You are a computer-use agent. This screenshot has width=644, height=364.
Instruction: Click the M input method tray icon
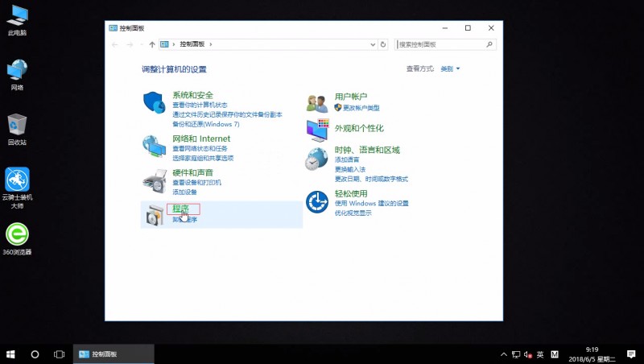pos(555,354)
